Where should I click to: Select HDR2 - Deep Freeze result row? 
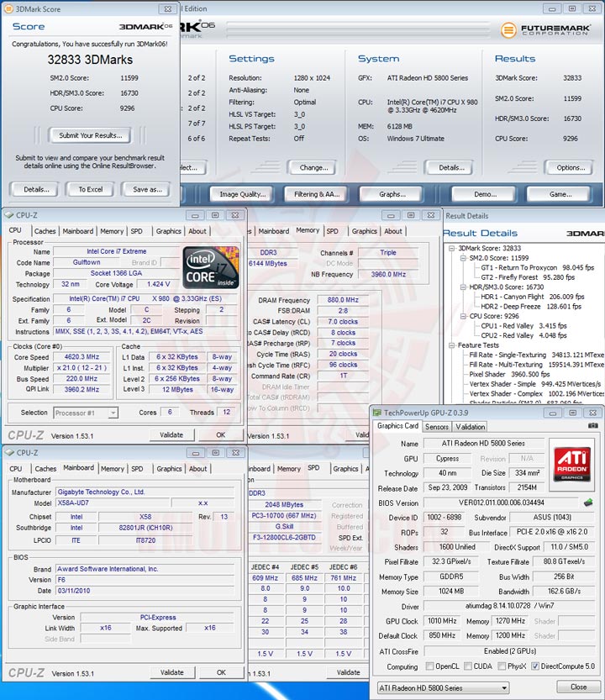point(531,307)
